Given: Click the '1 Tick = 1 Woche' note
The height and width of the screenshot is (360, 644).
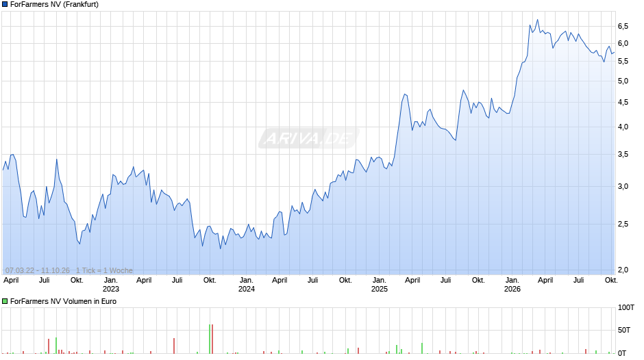Looking at the screenshot, I should (104, 270).
